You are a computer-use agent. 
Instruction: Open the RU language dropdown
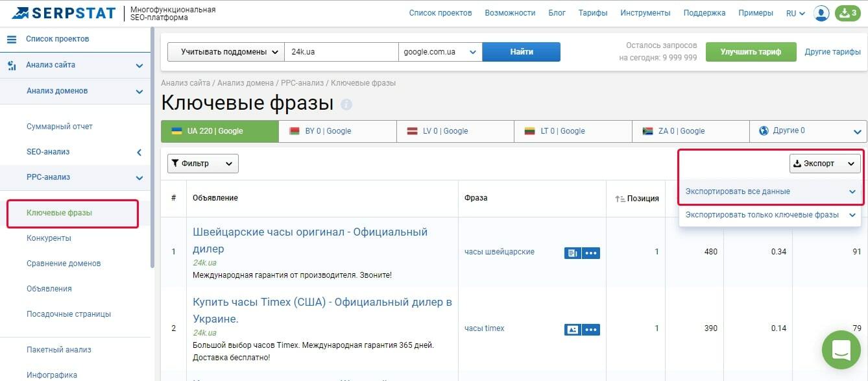(x=795, y=13)
